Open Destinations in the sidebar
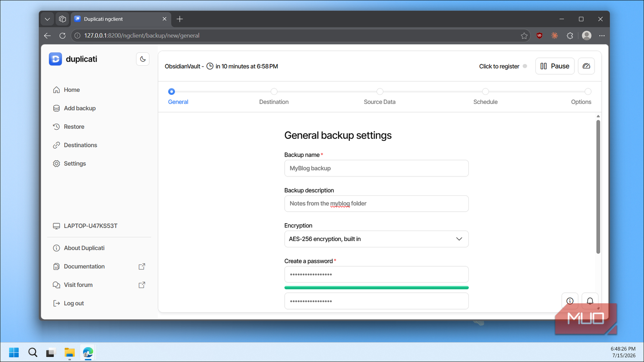Image resolution: width=644 pixels, height=362 pixels. (x=80, y=145)
